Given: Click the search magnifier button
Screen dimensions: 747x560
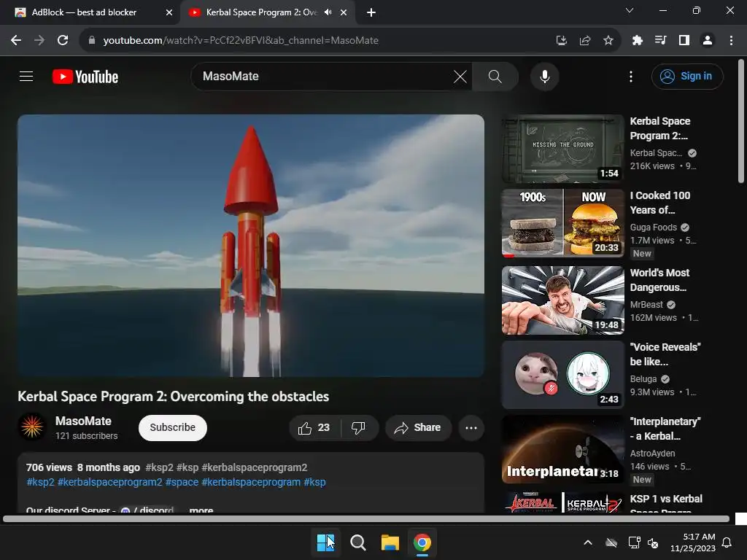Looking at the screenshot, I should (495, 76).
